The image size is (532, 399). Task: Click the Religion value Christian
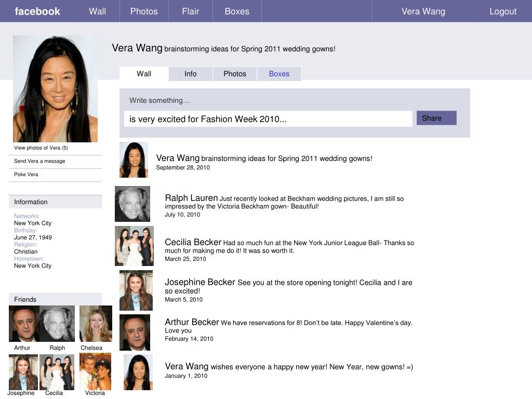[26, 251]
